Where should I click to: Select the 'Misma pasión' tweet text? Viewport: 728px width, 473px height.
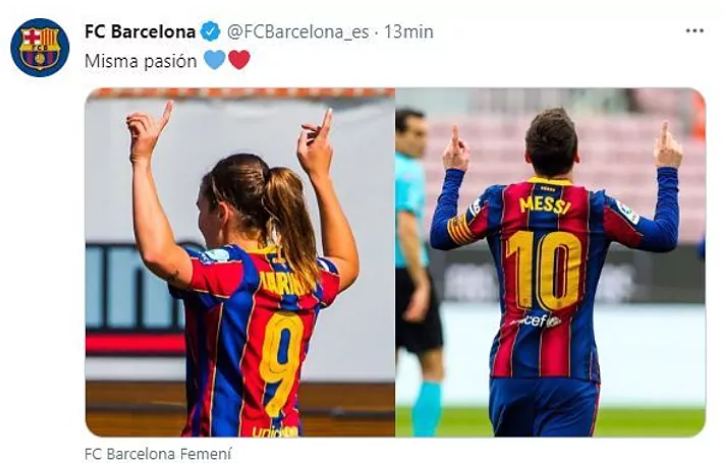(141, 61)
